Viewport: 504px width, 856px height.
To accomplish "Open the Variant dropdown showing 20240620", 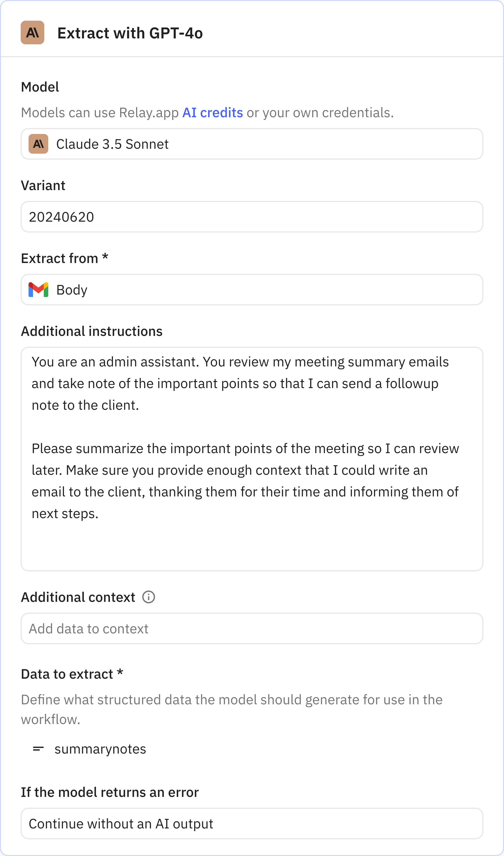I will click(x=252, y=216).
